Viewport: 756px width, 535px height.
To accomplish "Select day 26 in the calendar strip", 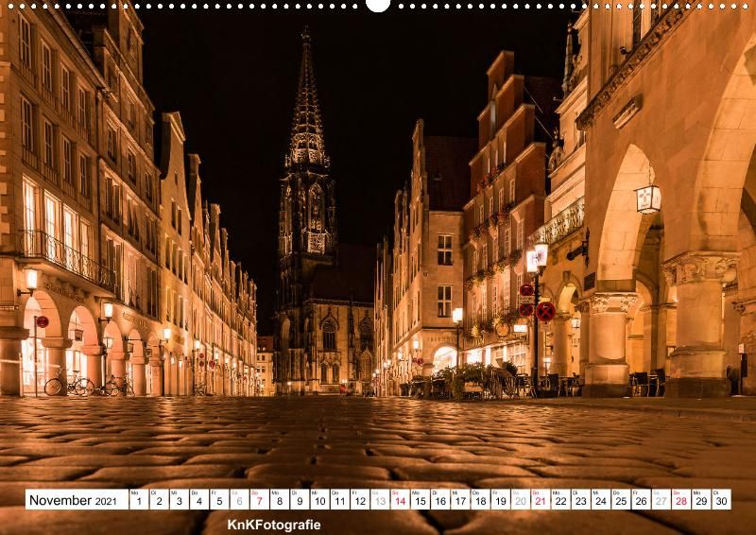I will click(642, 499).
